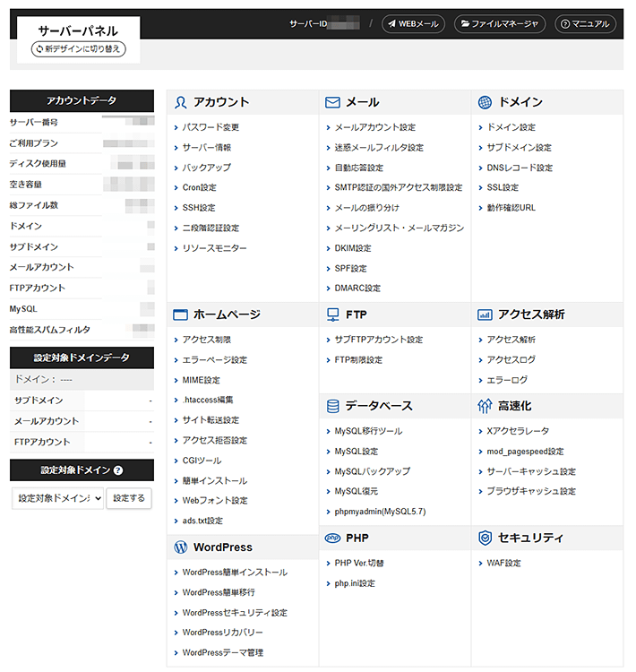Open ドメイン設定
The width and height of the screenshot is (636, 672).
tap(511, 127)
